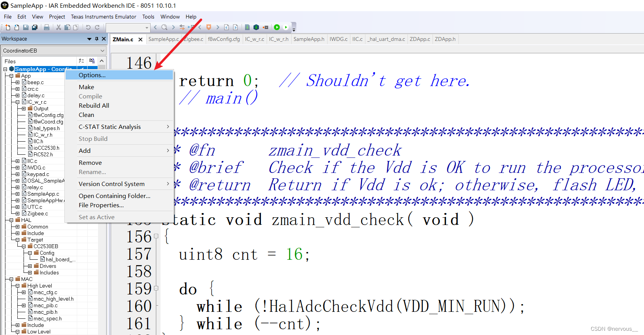Click workspace scroll up arrow
Image resolution: width=644 pixels, height=335 pixels.
tap(101, 61)
